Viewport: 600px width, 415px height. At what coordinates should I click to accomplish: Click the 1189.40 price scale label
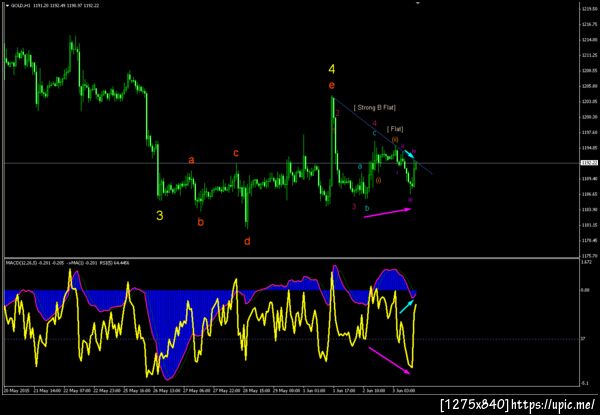click(x=589, y=179)
